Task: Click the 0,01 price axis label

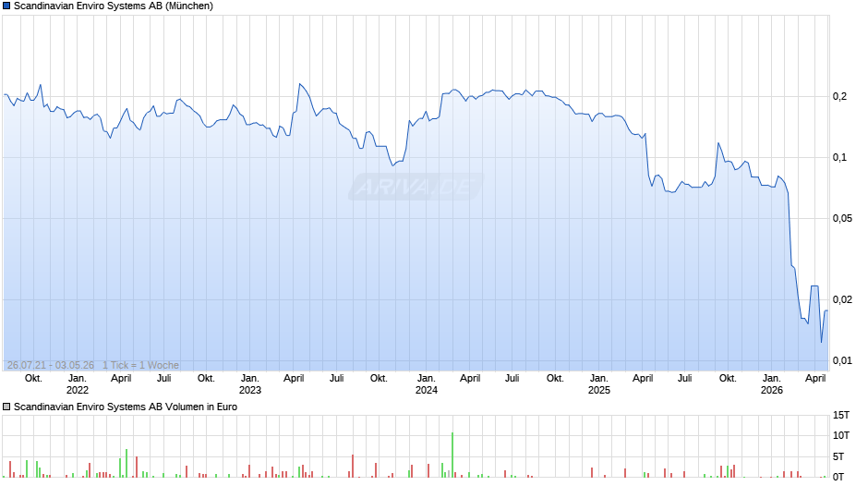Action: [x=842, y=360]
